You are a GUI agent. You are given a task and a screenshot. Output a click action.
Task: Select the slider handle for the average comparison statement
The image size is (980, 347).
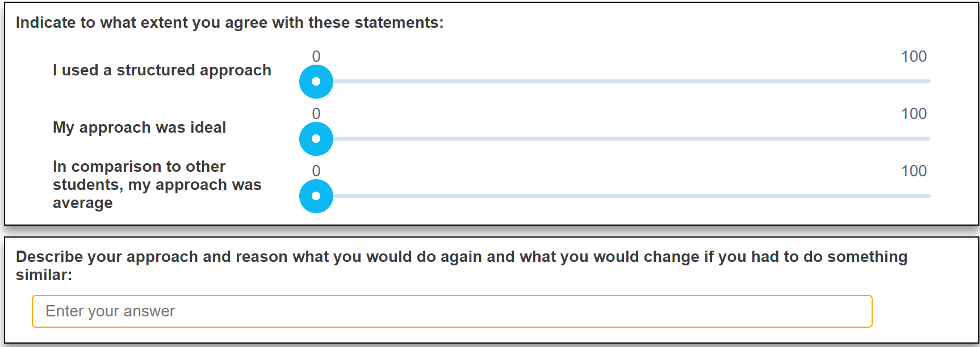click(x=316, y=196)
